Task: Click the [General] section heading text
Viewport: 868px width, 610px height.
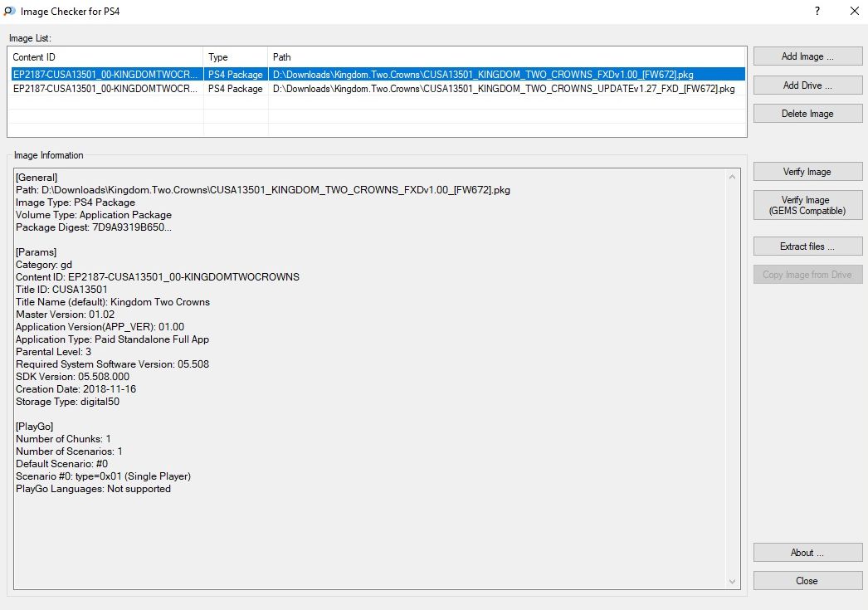Action: pos(37,178)
